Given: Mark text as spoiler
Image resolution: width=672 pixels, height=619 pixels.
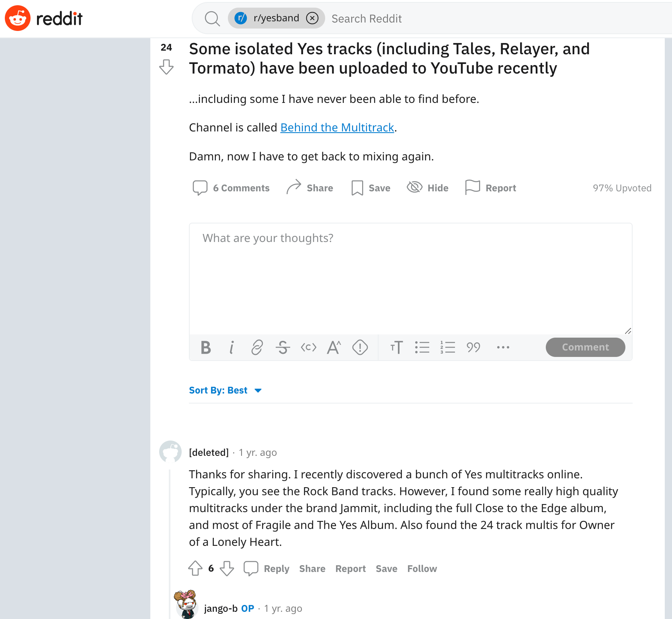Looking at the screenshot, I should [x=360, y=347].
